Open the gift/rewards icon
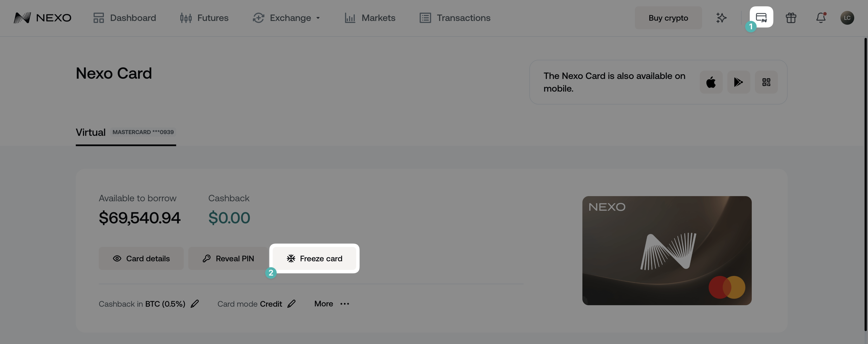Viewport: 868px width, 344px height. click(x=790, y=18)
